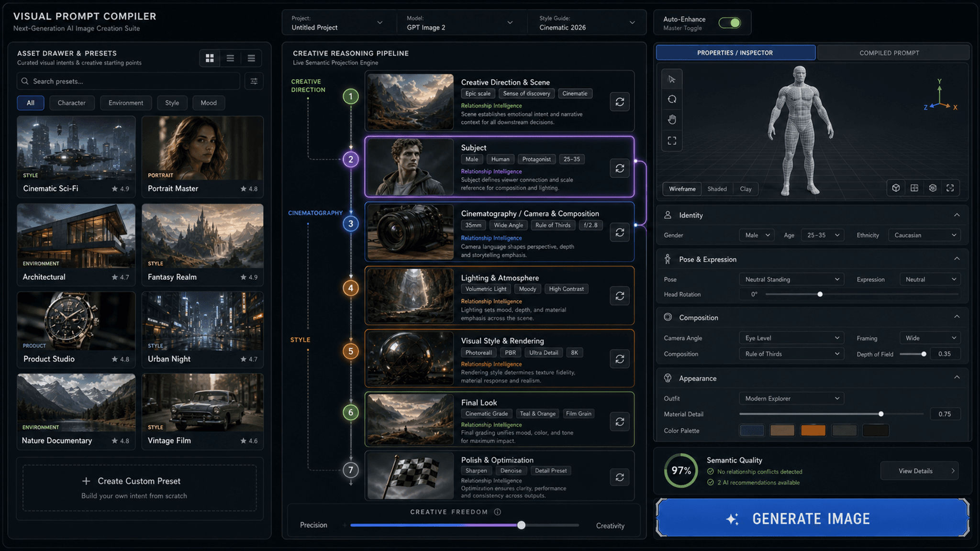The height and width of the screenshot is (551, 980).
Task: Click the XYZ axis gizmo
Action: (x=940, y=95)
